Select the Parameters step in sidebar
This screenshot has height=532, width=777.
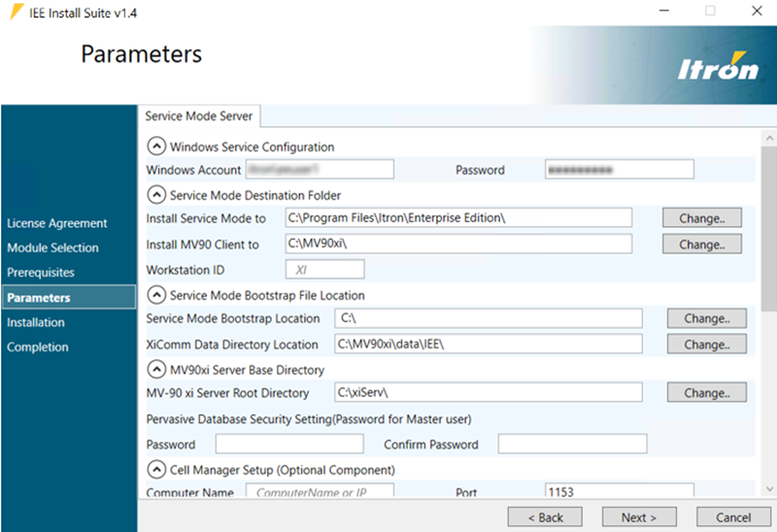click(x=69, y=297)
